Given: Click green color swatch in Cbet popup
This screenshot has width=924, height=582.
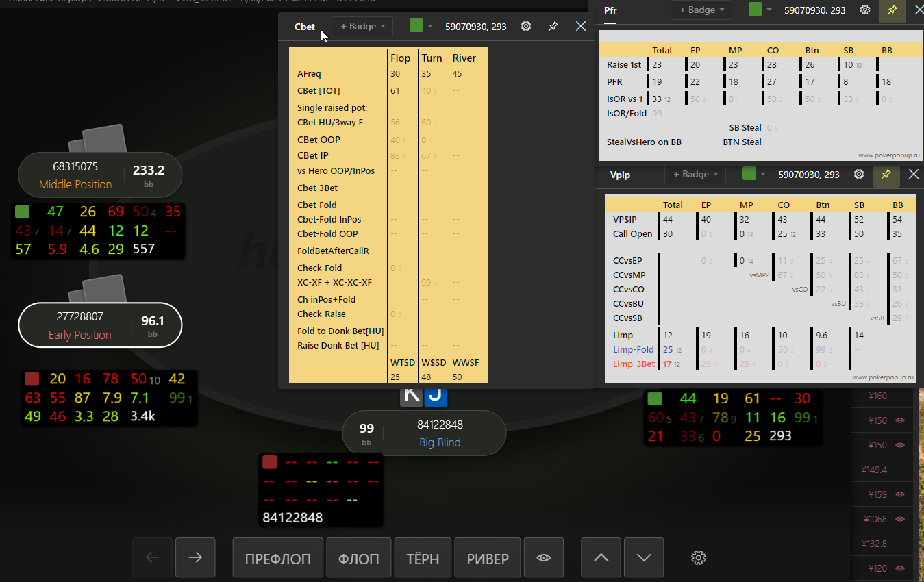Looking at the screenshot, I should pyautogui.click(x=416, y=26).
